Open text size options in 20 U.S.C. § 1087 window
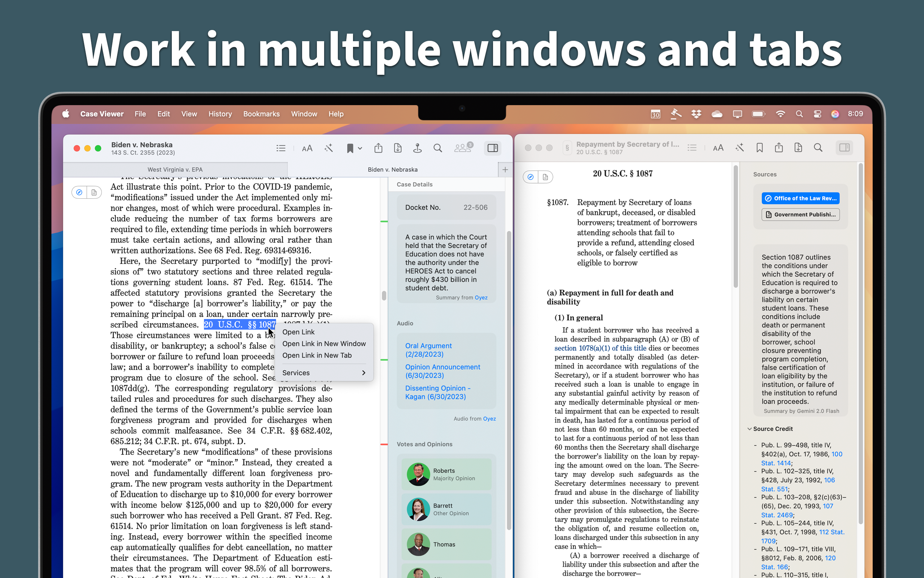This screenshot has height=578, width=924. [x=718, y=147]
